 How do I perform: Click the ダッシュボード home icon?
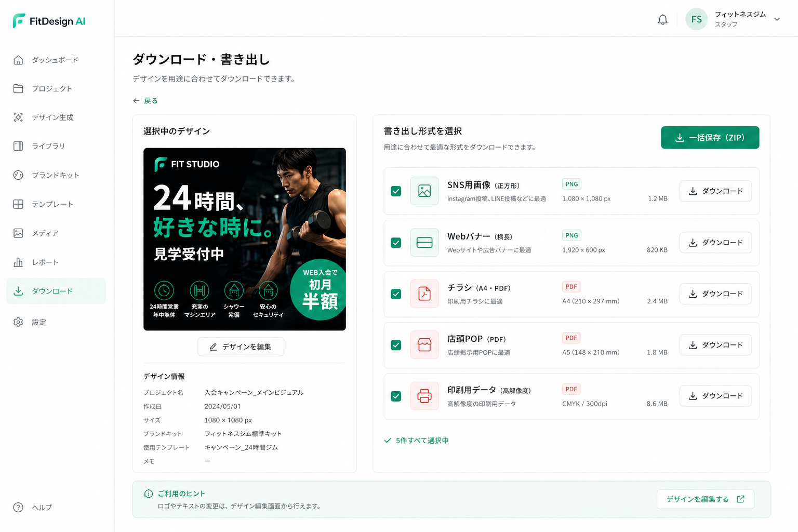point(18,60)
